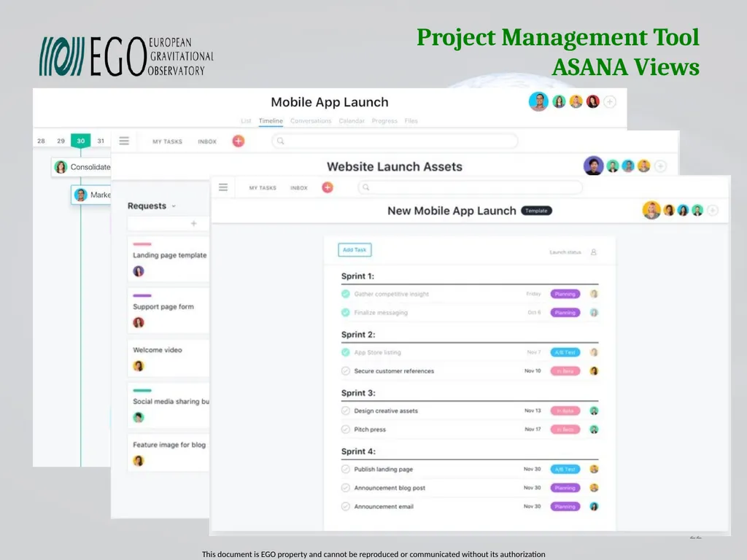Open A/B Test tag on Publish landing page
Image resolution: width=747 pixels, height=560 pixels.
[565, 469]
